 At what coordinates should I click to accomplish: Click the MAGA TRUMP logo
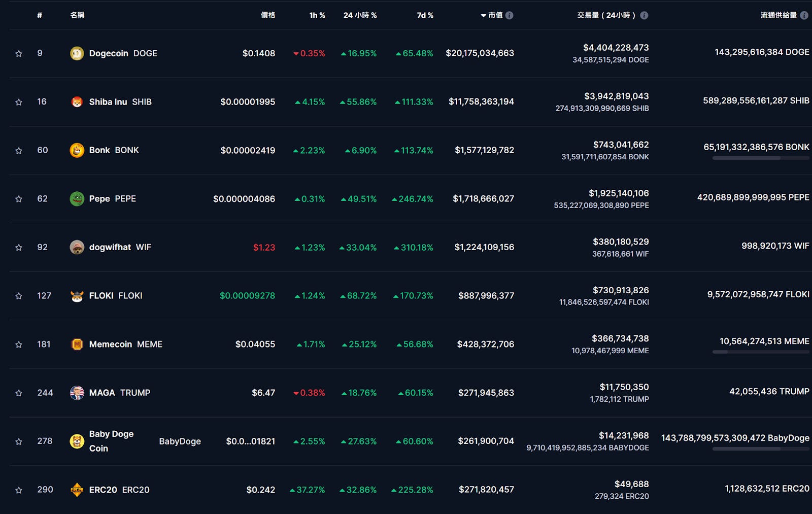[x=77, y=393]
